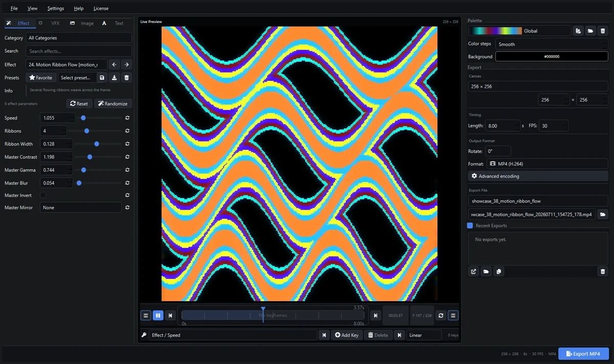This screenshot has width=614, height=364.
Task: Open the Help menu
Action: point(78,8)
